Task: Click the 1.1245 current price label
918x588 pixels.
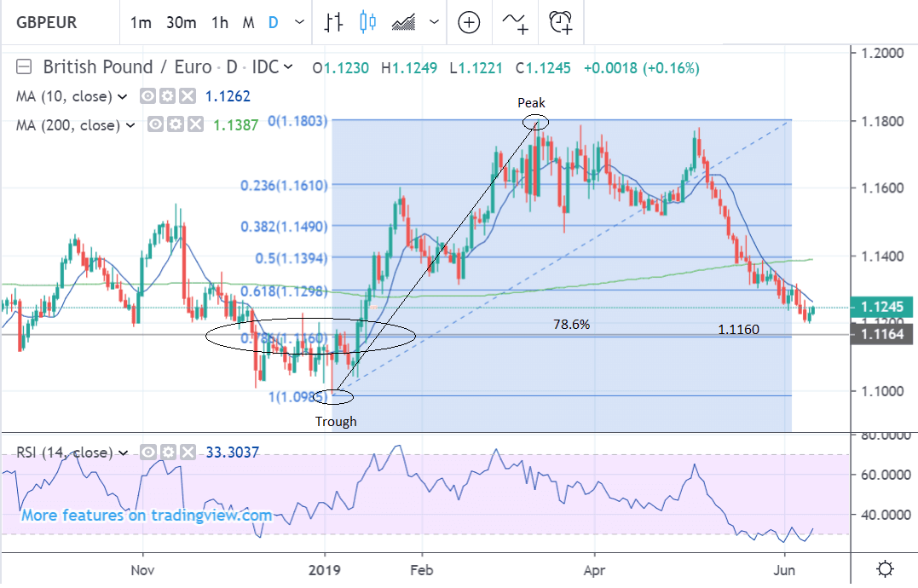Action: click(x=881, y=307)
